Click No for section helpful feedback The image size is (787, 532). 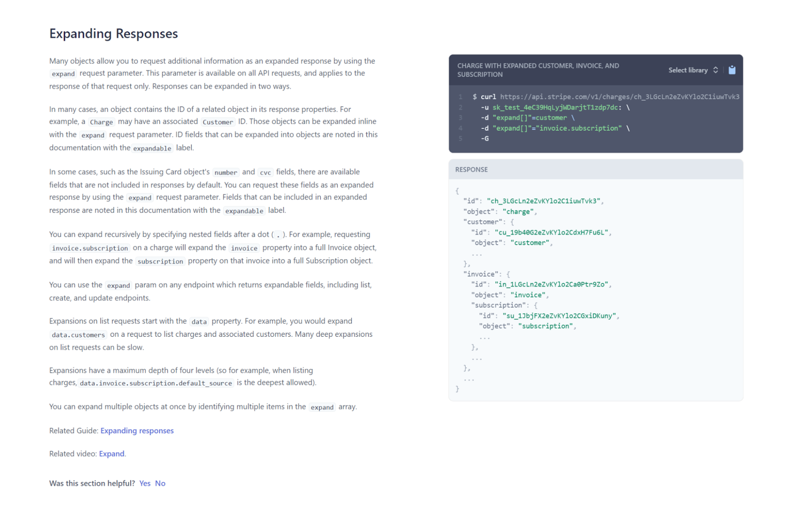pyautogui.click(x=160, y=483)
